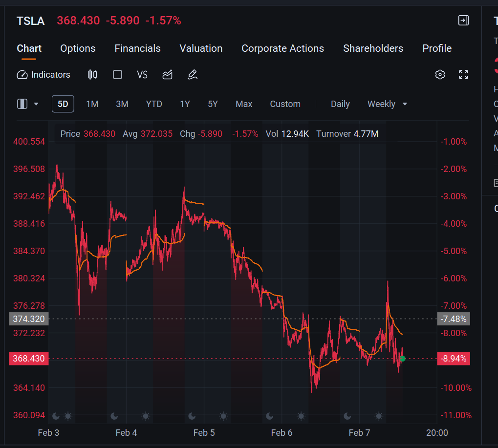The height and width of the screenshot is (448, 498).
Task: Enter fullscreen chart mode
Action: pyautogui.click(x=463, y=75)
